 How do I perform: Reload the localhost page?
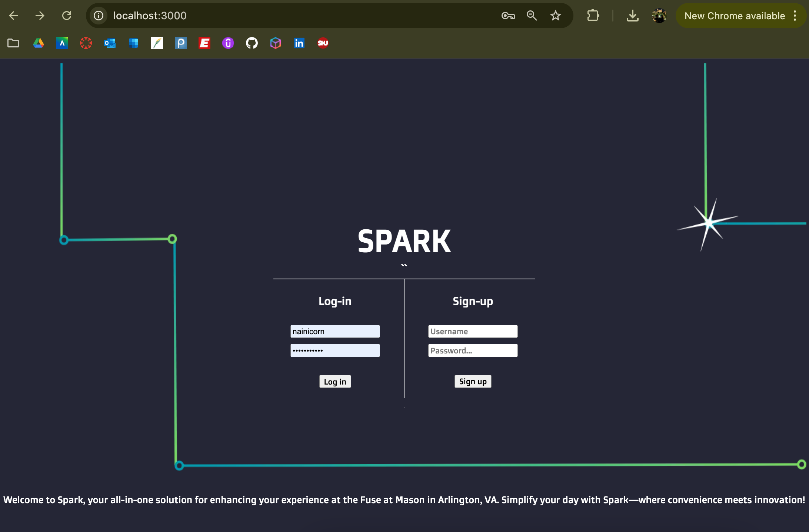coord(67,16)
